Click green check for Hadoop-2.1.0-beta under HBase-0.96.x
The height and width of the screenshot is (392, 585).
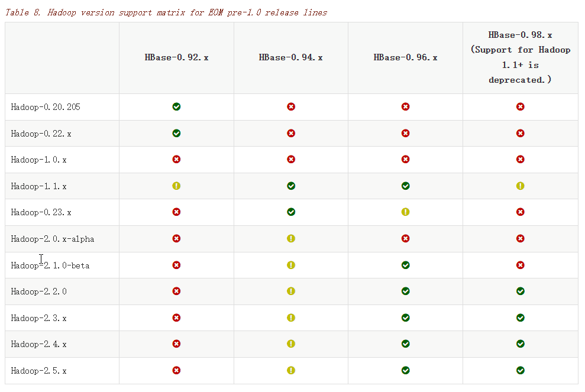pyautogui.click(x=406, y=265)
